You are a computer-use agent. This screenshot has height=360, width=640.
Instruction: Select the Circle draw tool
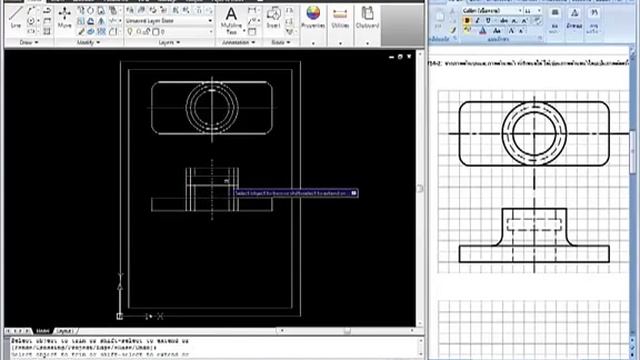(x=31, y=20)
